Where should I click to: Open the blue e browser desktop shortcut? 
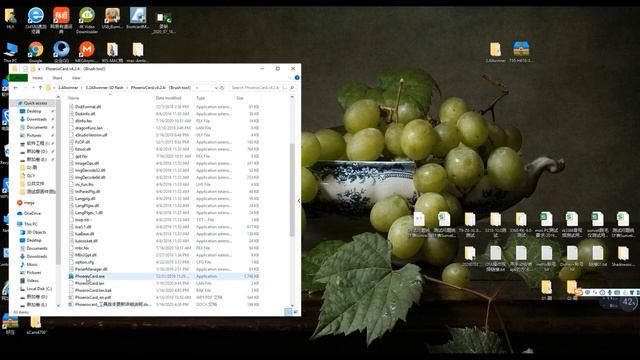36,20
